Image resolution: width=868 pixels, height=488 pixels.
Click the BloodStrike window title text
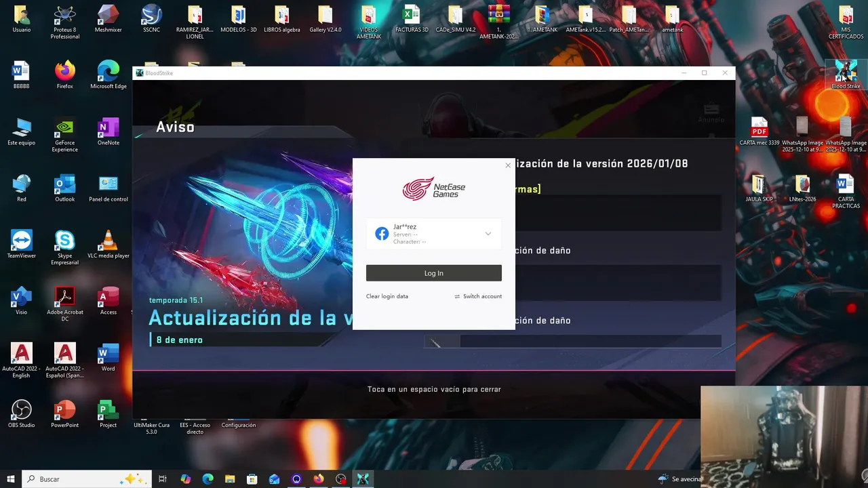click(159, 73)
